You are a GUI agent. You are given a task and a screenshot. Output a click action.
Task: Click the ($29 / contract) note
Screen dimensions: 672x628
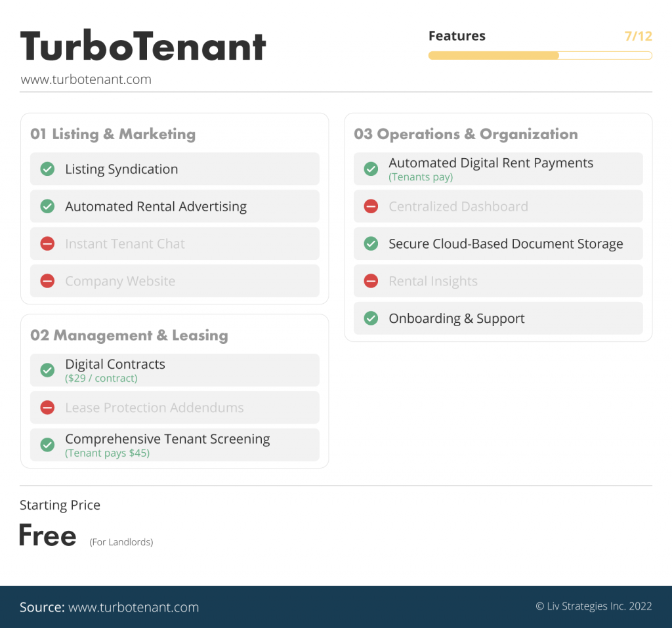[101, 379]
